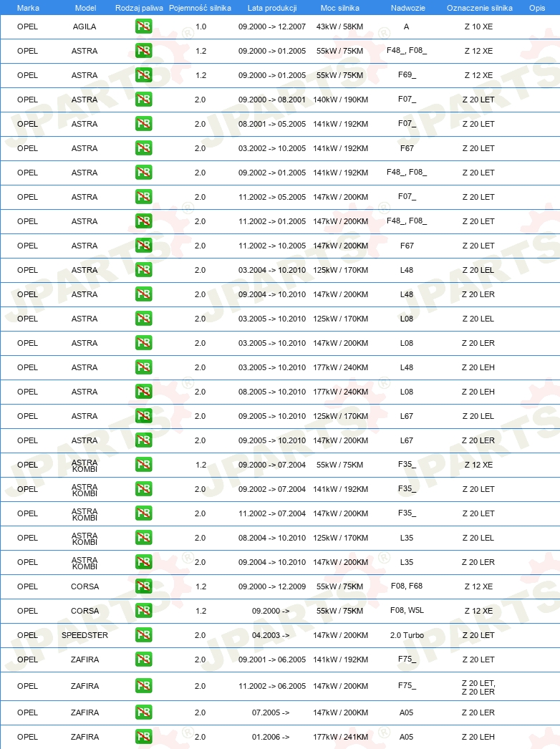Viewport: 560px width, 749px height.
Task: Click the Nadwozie column header
Action: [x=407, y=8]
